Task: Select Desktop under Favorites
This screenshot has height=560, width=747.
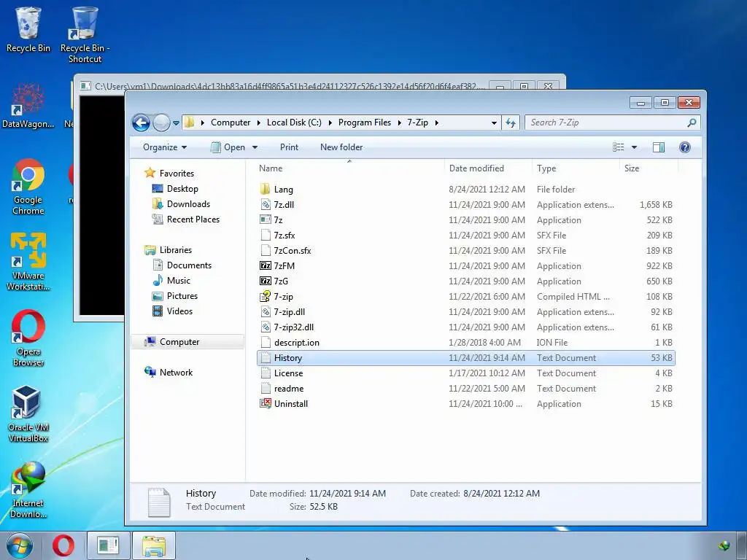Action: 182,189
